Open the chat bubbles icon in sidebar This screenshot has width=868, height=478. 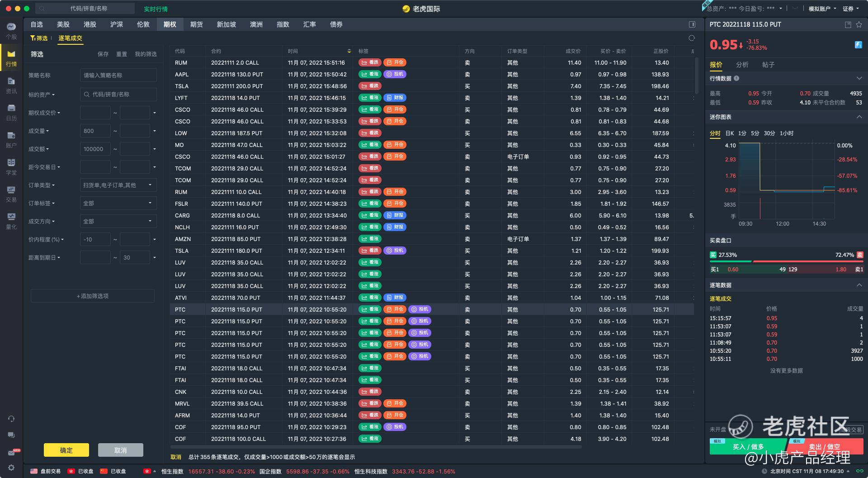tap(11, 435)
